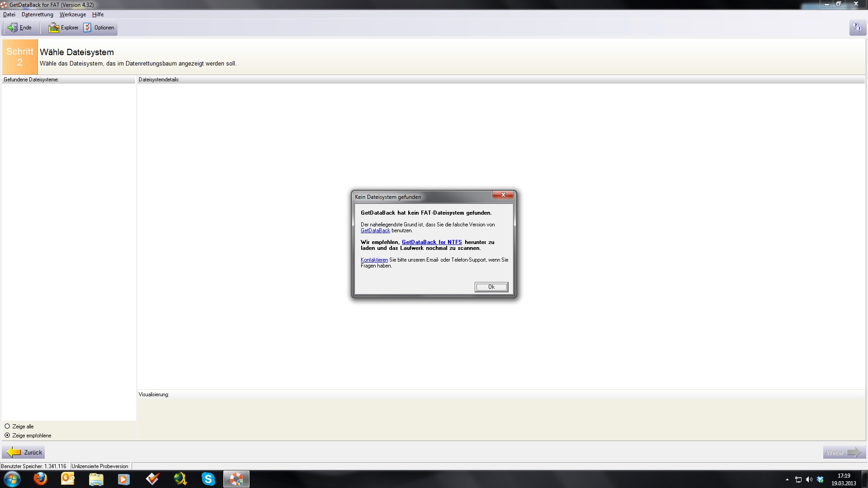Select the 'Zeige empfohlene' radio option
The width and height of the screenshot is (868, 488).
tap(28, 436)
